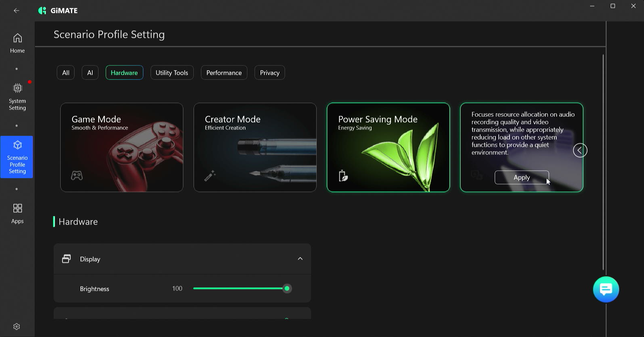Screen dimensions: 644x337
Task: Choose the Creator Mode card
Action: point(255,147)
